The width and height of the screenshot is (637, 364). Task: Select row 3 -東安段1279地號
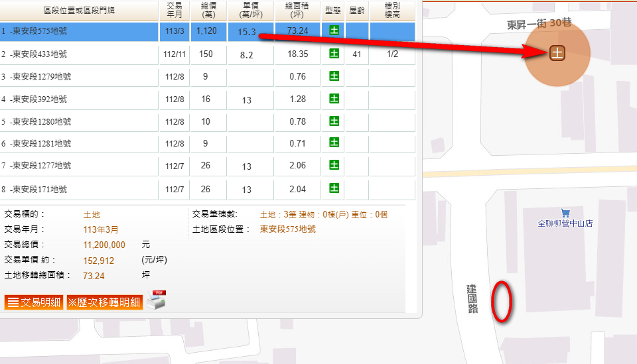207,77
